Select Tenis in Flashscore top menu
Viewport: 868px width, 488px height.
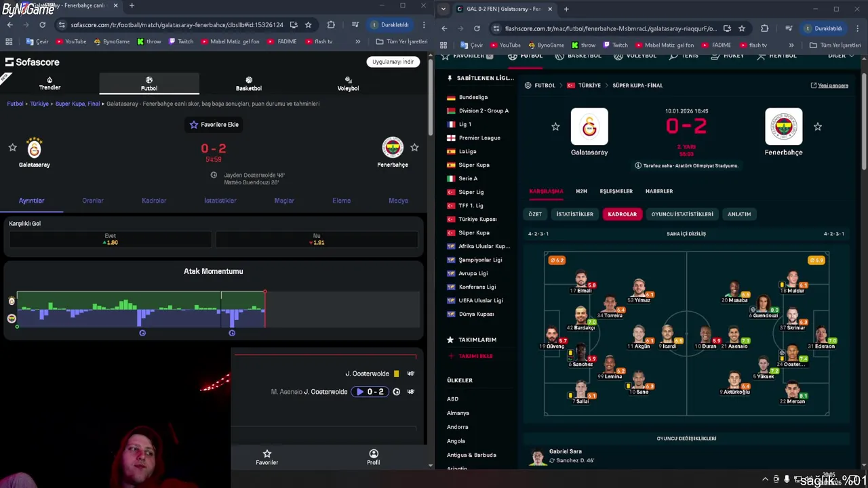pos(684,56)
